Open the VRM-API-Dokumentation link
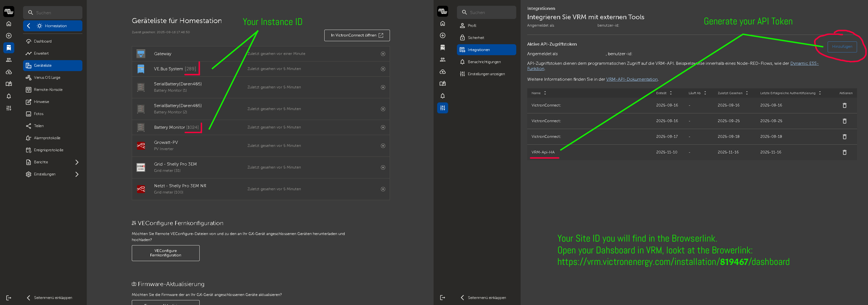 pos(632,80)
